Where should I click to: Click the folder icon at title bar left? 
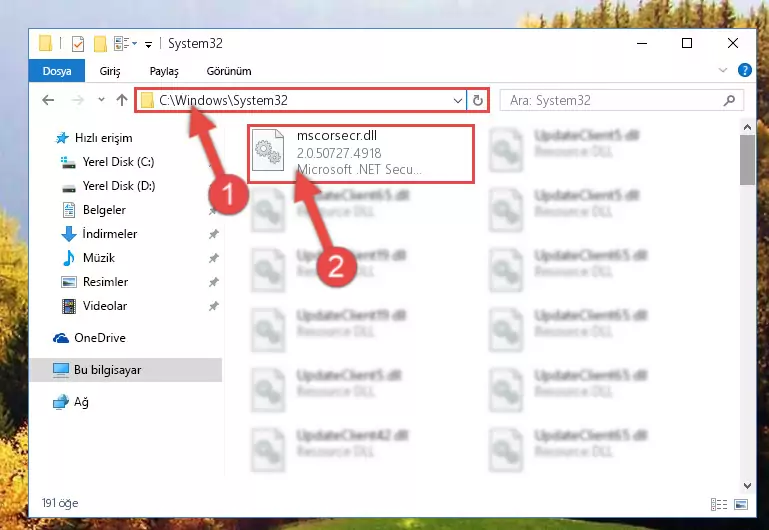(45, 44)
